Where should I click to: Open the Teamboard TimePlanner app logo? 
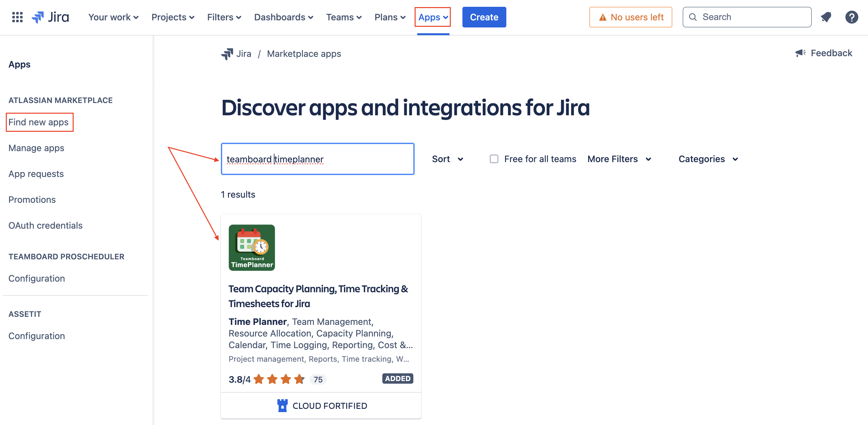pos(252,247)
